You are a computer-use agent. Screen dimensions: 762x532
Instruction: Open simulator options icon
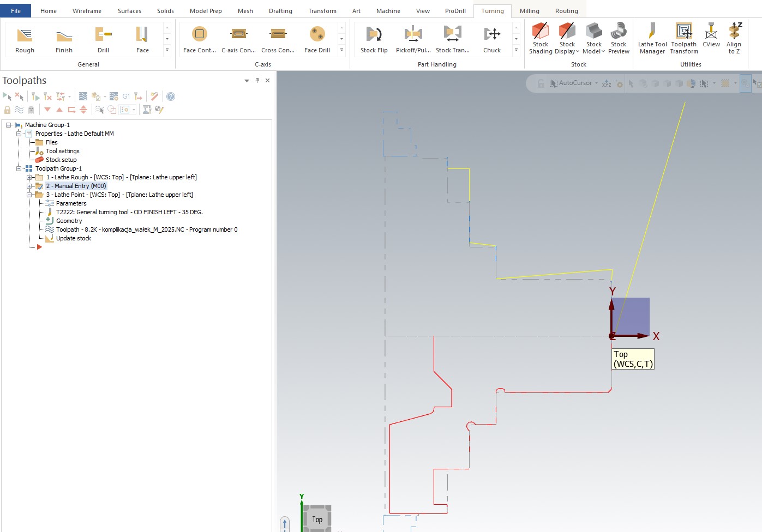click(114, 96)
